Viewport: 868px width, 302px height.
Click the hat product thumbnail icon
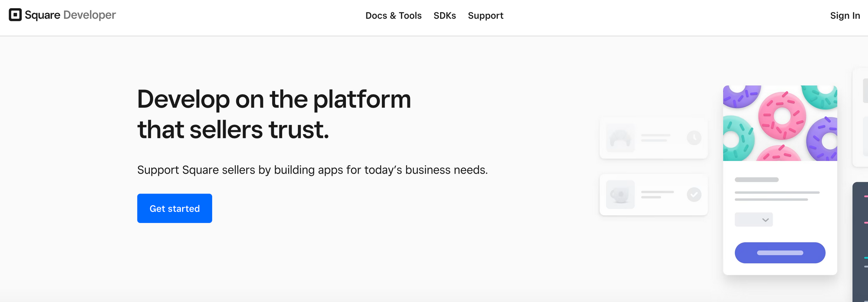(x=620, y=138)
